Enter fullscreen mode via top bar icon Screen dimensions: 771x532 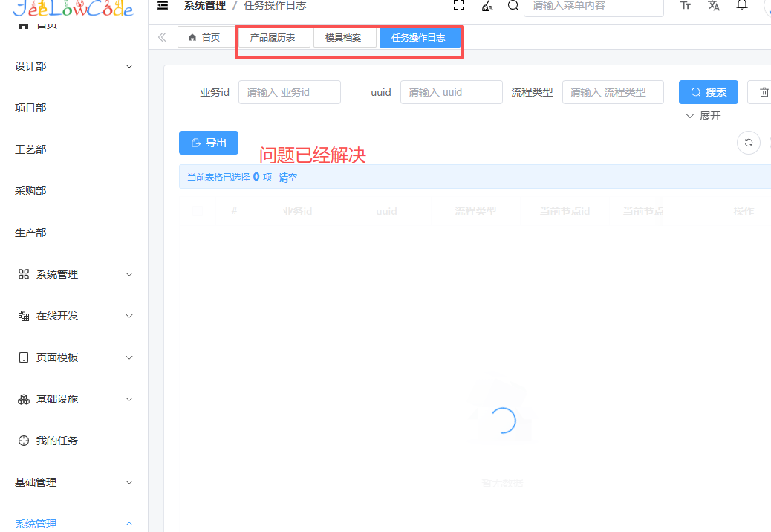click(459, 6)
